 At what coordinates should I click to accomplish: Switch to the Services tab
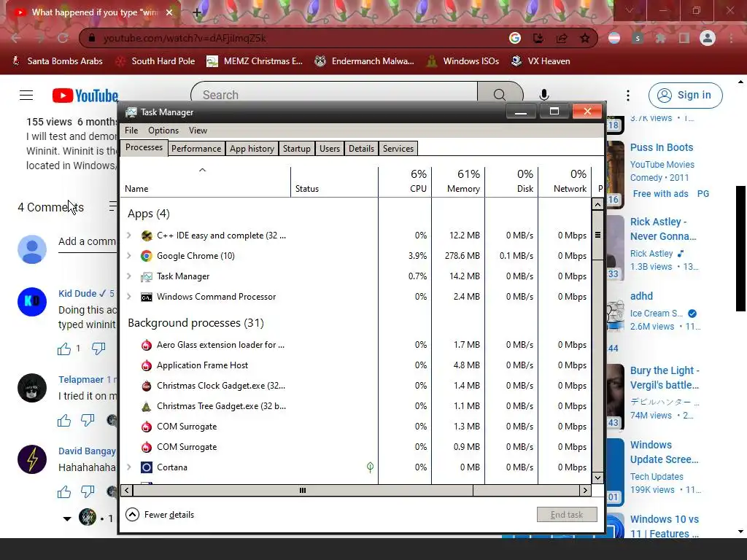point(398,149)
